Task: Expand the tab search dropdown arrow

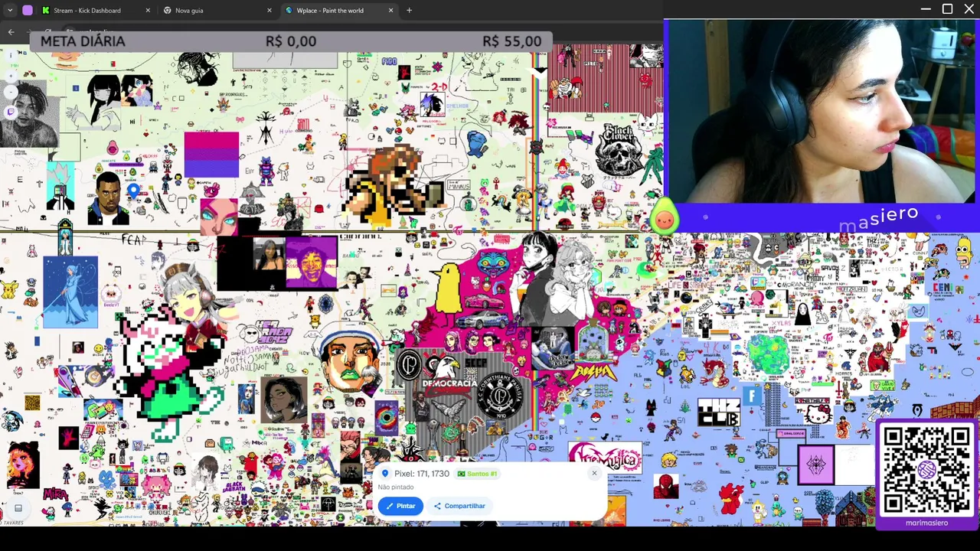Action: pyautogui.click(x=10, y=11)
